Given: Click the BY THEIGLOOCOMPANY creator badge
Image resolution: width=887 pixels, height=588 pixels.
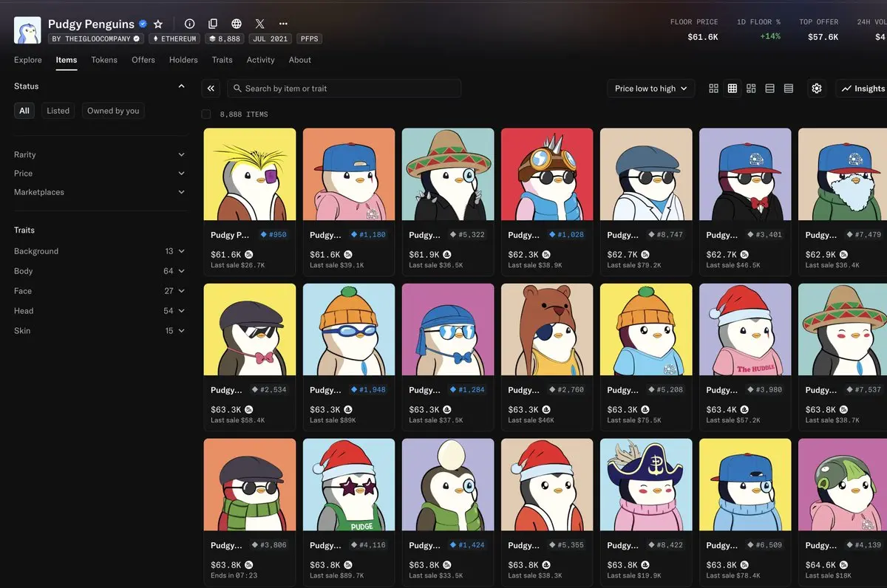Looking at the screenshot, I should 96,38.
